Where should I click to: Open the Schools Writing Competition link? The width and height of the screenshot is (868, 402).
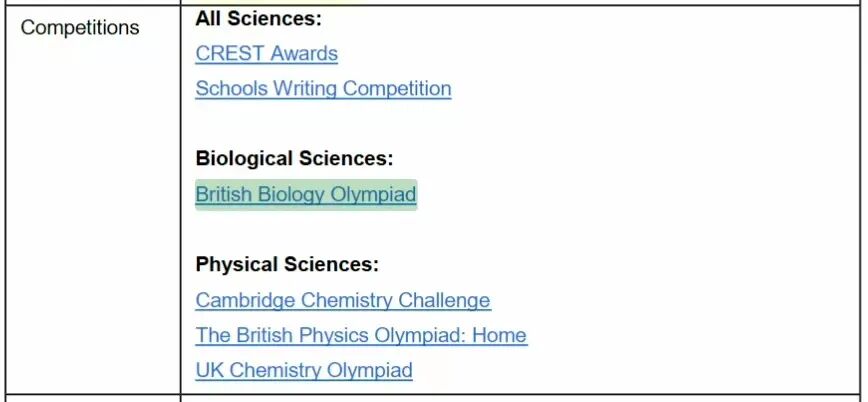point(323,89)
